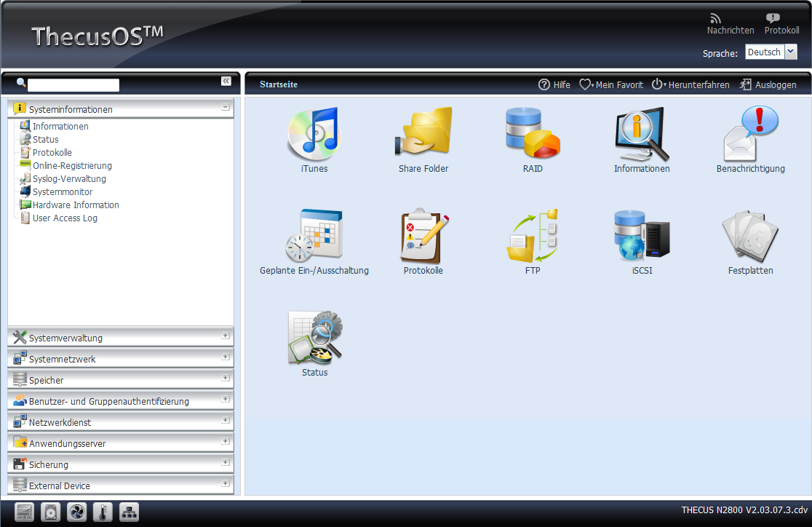Open the Informationen monitor icon on the start page
Viewport: 812px width, 527px height.
point(642,134)
